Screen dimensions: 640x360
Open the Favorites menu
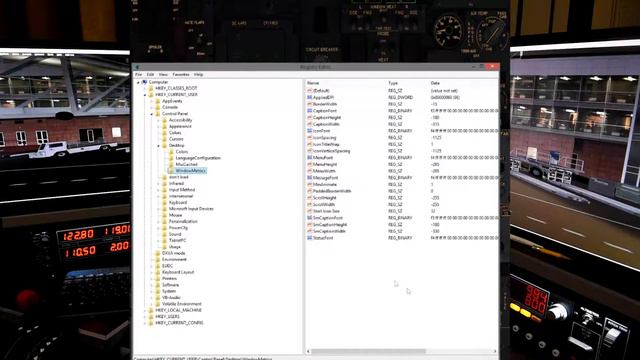click(181, 75)
